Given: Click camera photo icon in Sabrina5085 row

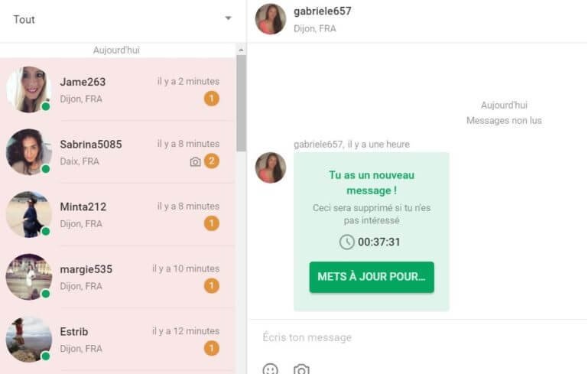Looking at the screenshot, I should pos(195,161).
